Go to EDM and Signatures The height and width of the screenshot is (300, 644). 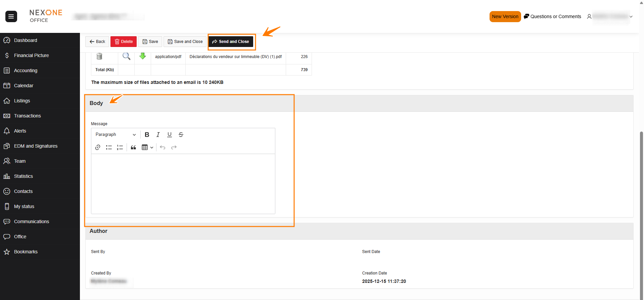(36, 146)
